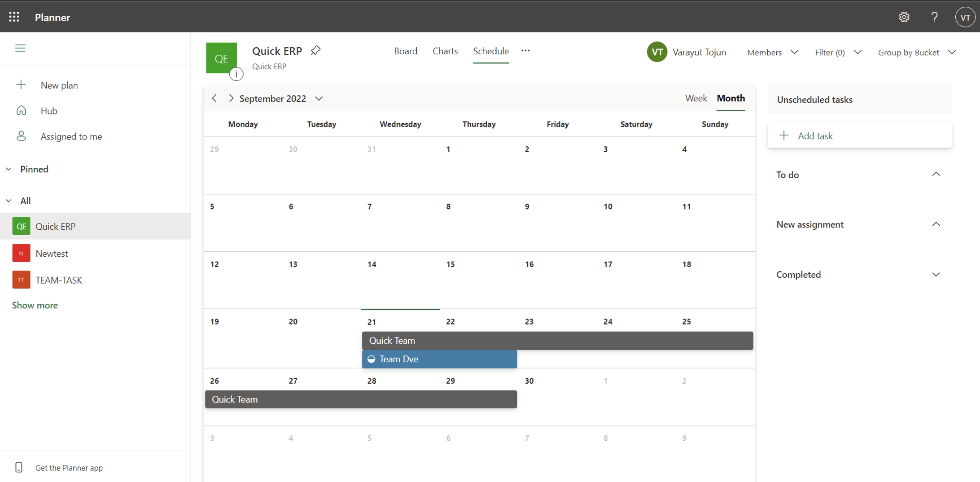This screenshot has width=980, height=482.
Task: Open the Newtest plan
Action: (95, 253)
